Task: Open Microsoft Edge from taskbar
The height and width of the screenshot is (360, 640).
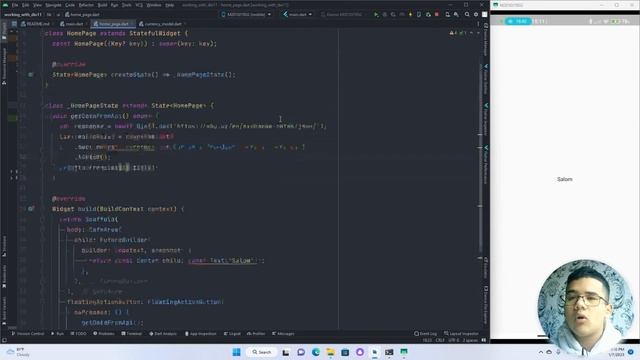Action: point(316,352)
